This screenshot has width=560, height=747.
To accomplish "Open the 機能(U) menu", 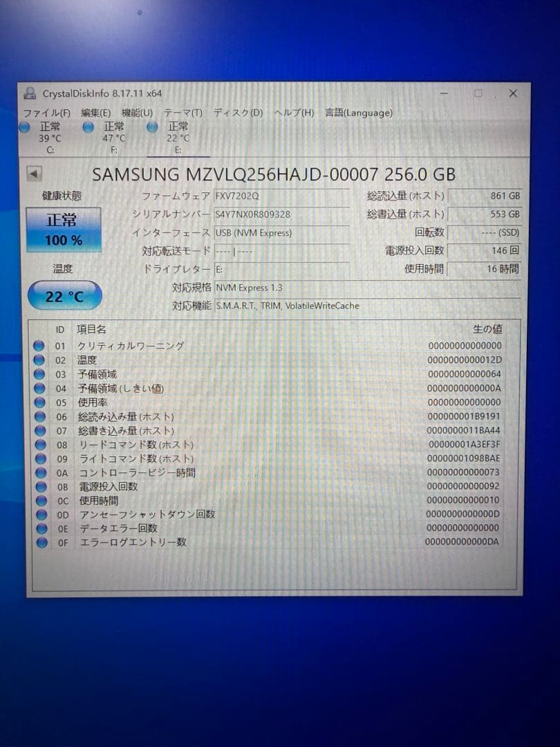I will (137, 113).
